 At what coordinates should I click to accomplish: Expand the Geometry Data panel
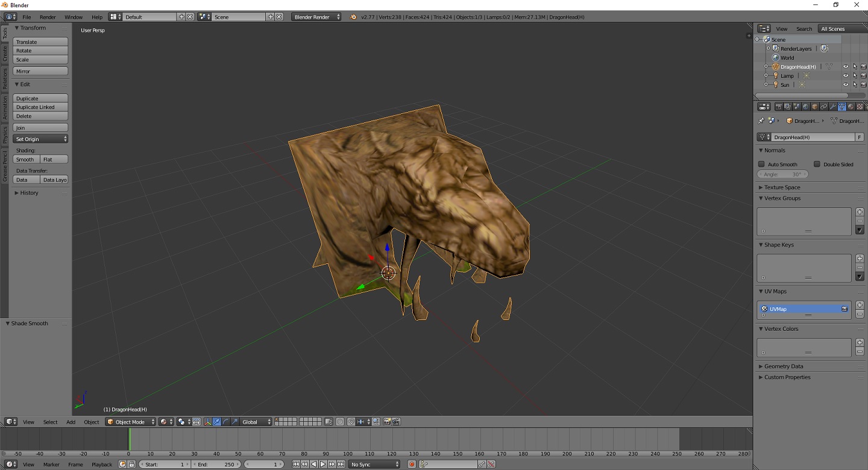point(784,366)
